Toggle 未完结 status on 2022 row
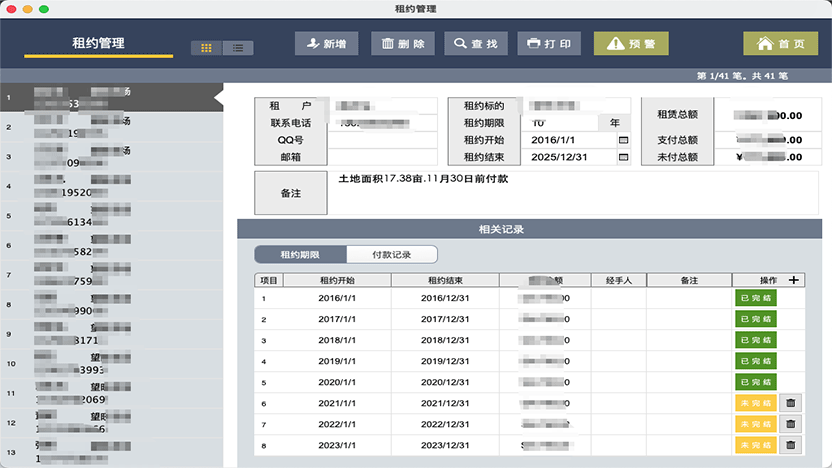832x468 pixels. point(756,424)
